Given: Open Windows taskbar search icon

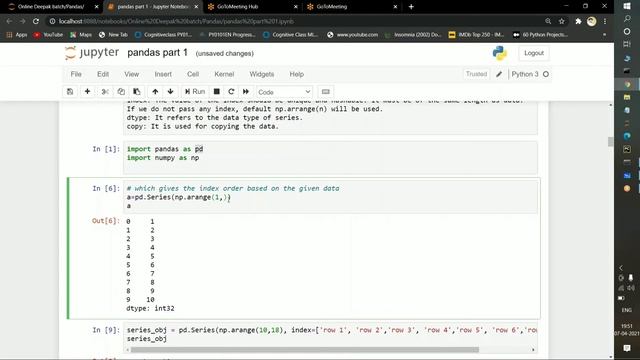Looking at the screenshot, I should [x=627, y=19].
